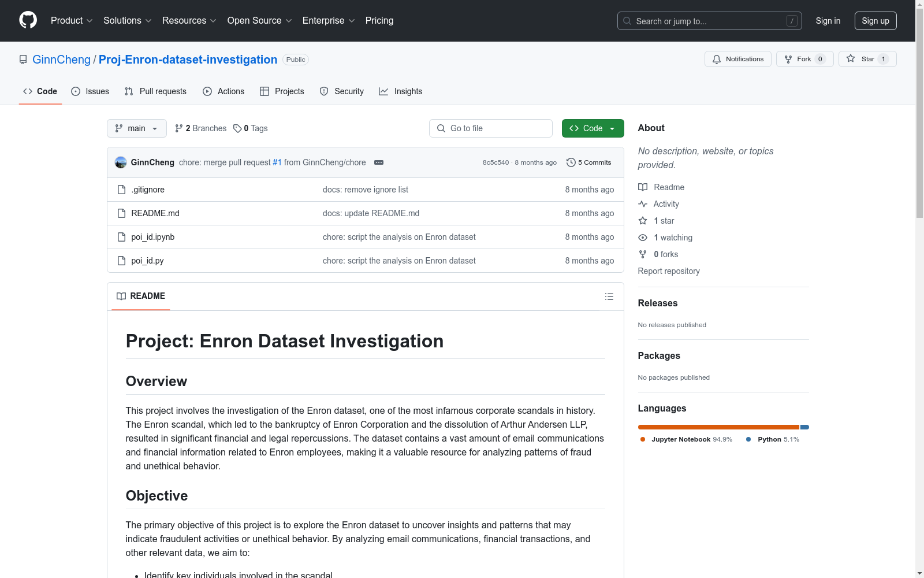Open the Security tab
Image resolution: width=924 pixels, height=578 pixels.
click(342, 91)
